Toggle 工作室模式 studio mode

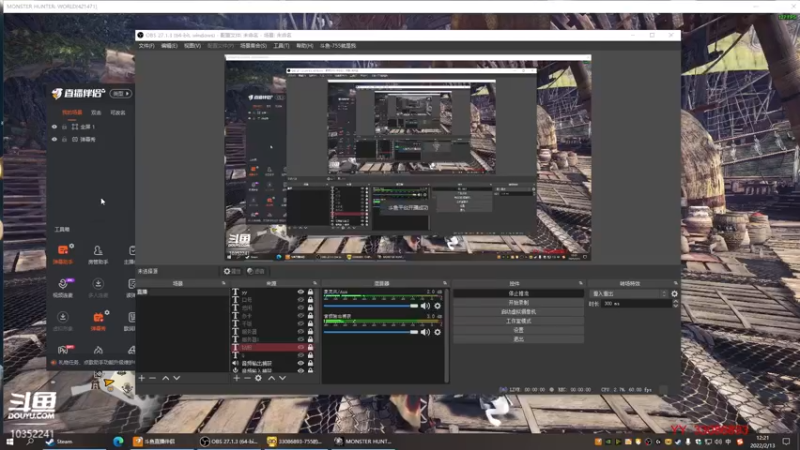[518, 321]
